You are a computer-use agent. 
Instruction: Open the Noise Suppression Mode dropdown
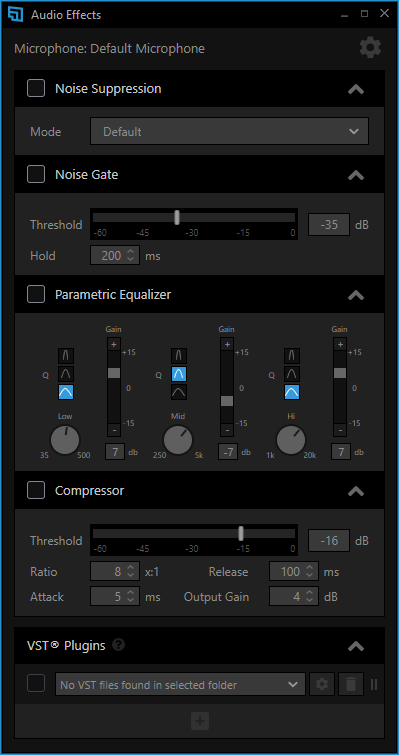pyautogui.click(x=230, y=131)
